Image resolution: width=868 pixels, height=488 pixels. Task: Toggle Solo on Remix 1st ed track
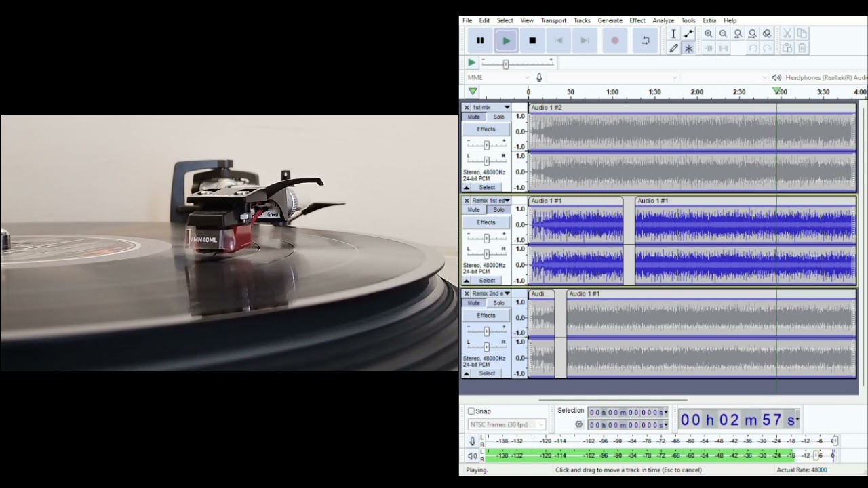[498, 209]
